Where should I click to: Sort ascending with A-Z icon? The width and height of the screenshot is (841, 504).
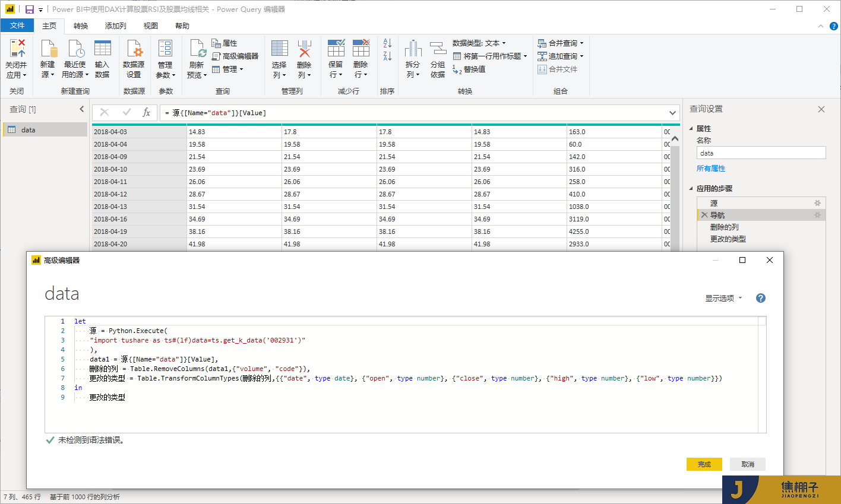pos(387,43)
